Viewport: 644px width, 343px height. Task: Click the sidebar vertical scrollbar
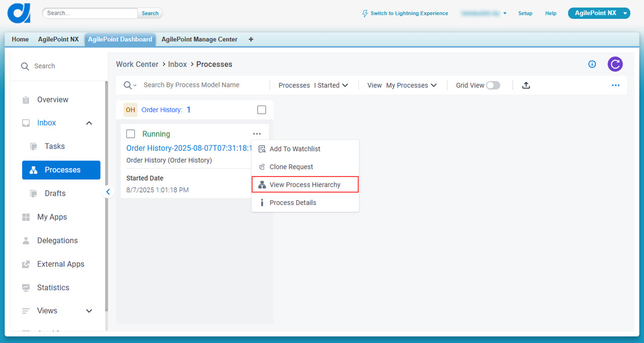click(x=106, y=196)
